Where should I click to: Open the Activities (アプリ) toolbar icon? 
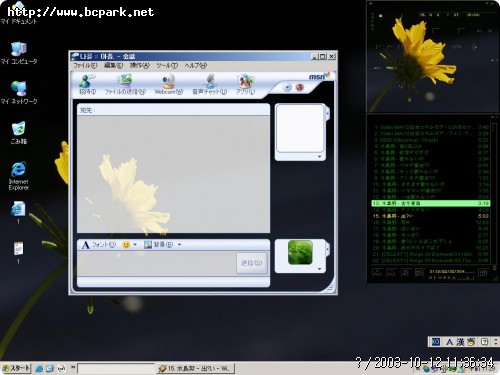point(245,84)
